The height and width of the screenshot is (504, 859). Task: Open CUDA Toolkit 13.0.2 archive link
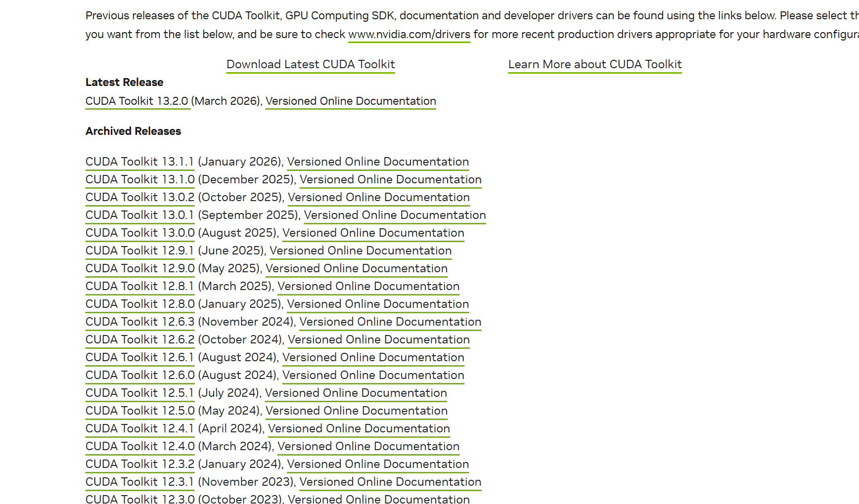(140, 198)
